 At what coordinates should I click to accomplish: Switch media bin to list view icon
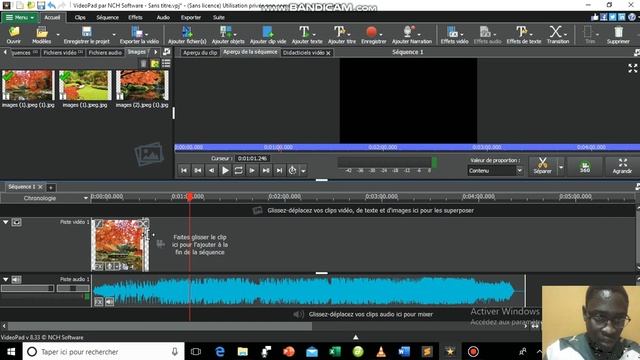(x=166, y=64)
